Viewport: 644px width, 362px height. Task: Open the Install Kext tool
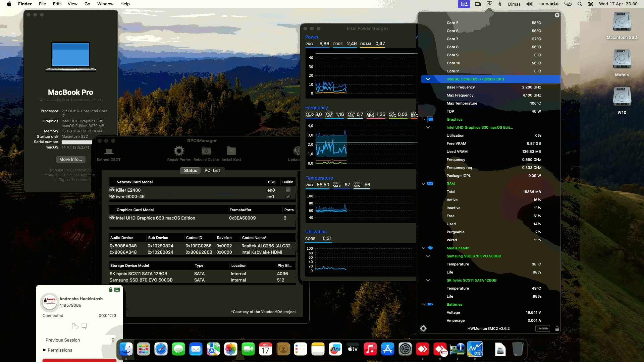coord(231,152)
